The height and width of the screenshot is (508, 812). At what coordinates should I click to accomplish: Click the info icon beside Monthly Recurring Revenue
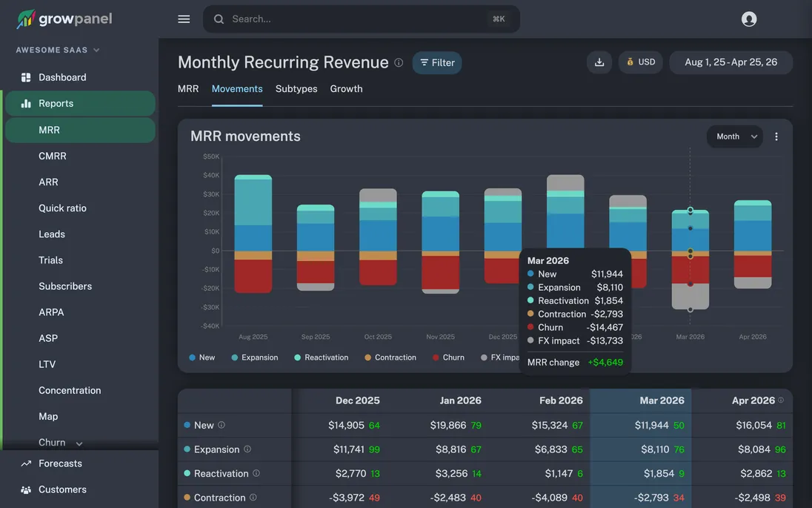point(399,62)
